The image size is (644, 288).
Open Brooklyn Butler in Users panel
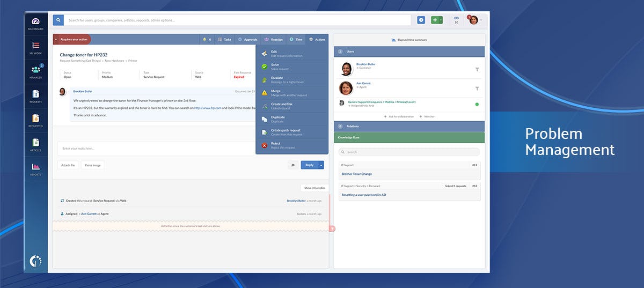(365, 64)
